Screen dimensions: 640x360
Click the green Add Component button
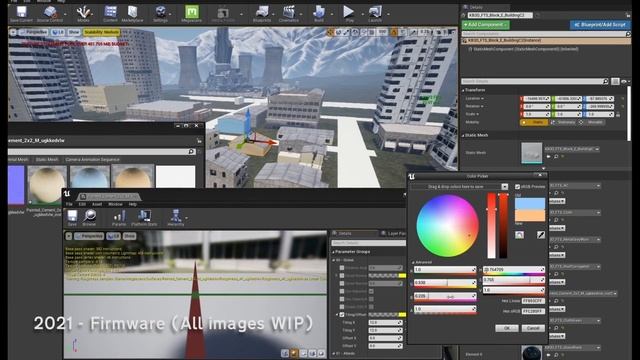485,25
